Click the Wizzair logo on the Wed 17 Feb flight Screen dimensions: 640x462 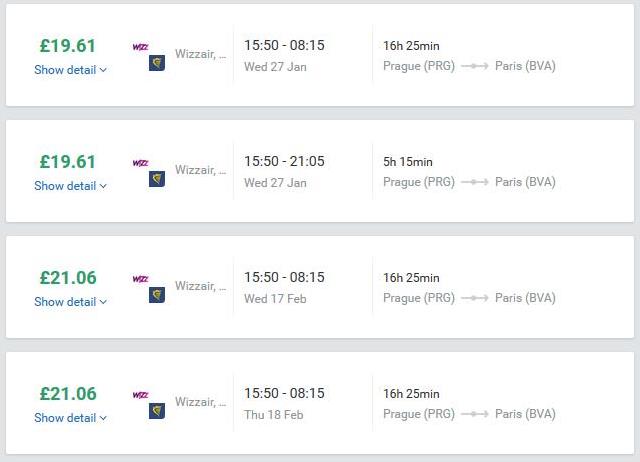(140, 279)
